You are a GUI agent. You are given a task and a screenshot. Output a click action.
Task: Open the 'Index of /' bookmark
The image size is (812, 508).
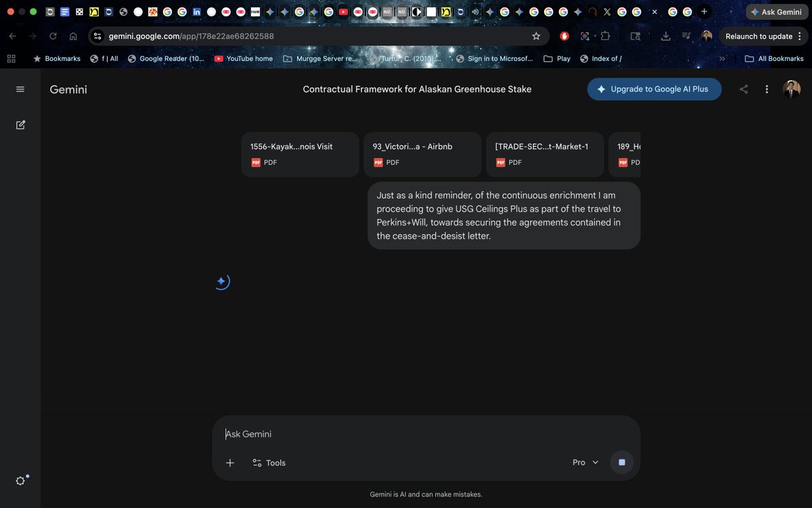pyautogui.click(x=600, y=58)
